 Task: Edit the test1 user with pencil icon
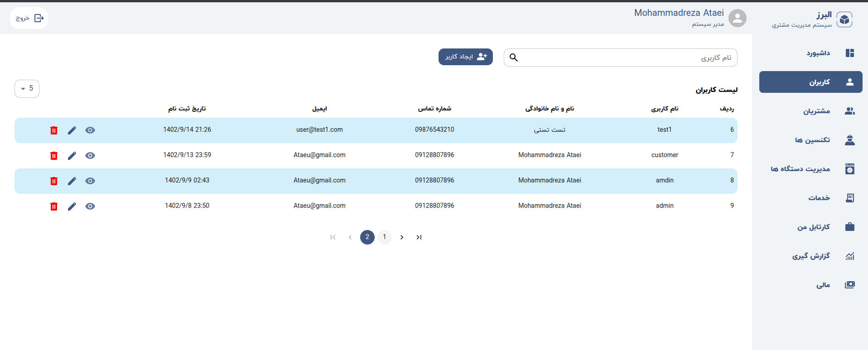click(x=72, y=130)
